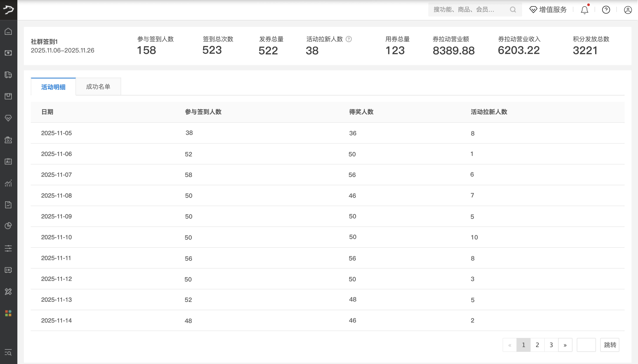The height and width of the screenshot is (364, 638).
Task: Click the coupon percent sidebar icon
Action: pyautogui.click(x=8, y=140)
